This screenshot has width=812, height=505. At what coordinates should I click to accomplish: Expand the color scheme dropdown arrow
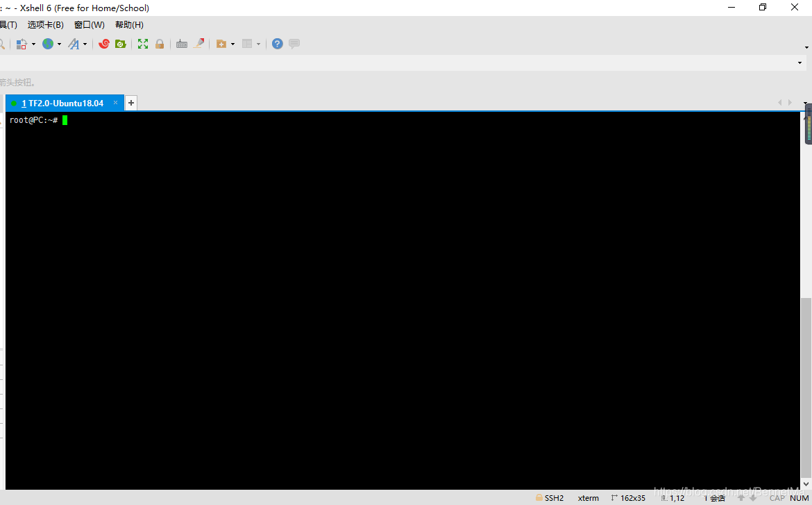click(x=34, y=44)
